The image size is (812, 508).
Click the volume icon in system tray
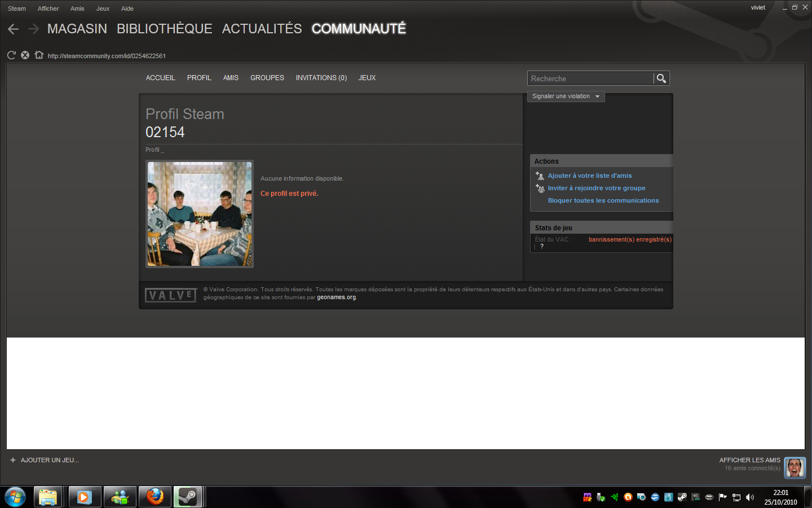749,497
